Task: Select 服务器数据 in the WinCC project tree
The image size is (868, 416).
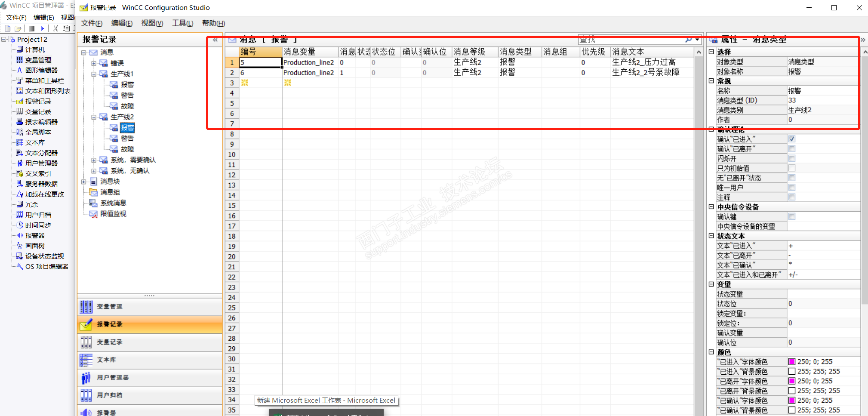Action: [41, 184]
